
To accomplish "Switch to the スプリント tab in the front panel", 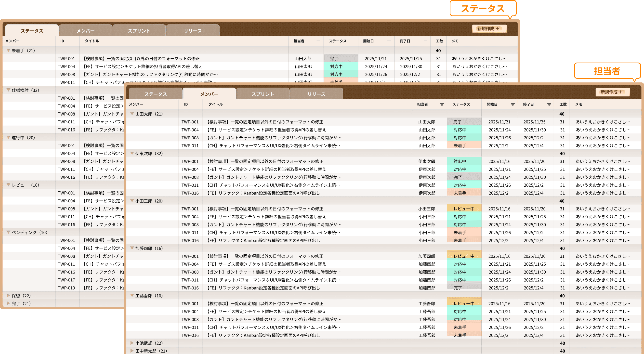I will pyautogui.click(x=263, y=94).
